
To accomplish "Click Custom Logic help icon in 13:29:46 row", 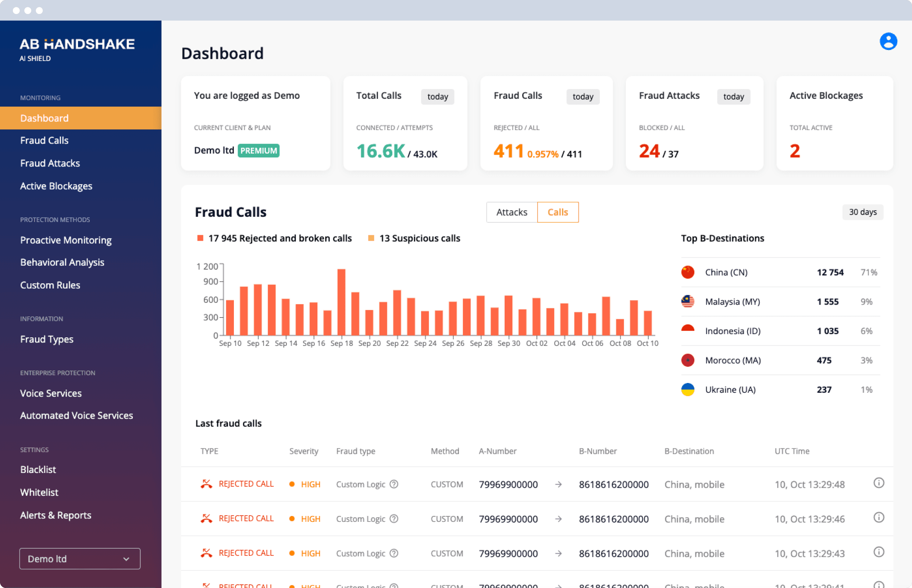I will coord(394,519).
